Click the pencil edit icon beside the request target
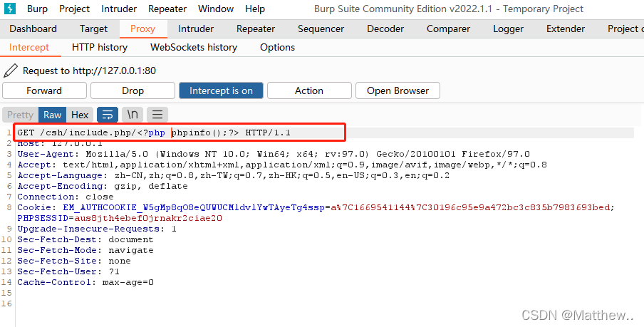The width and height of the screenshot is (644, 327). tap(10, 71)
